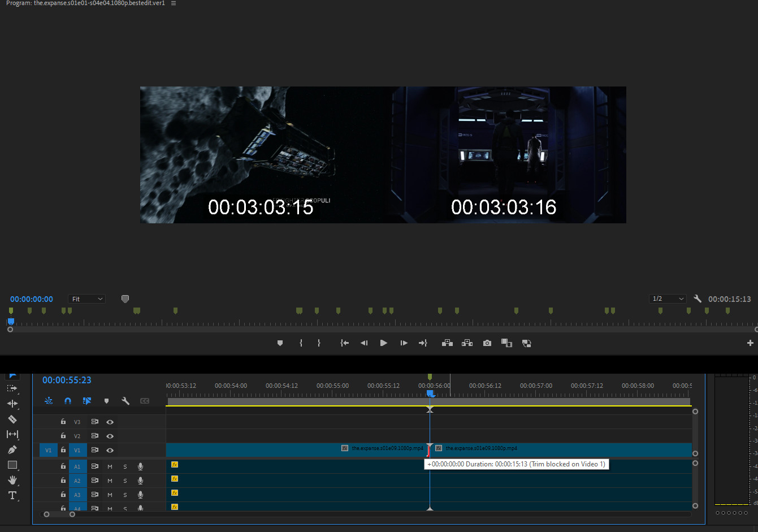Click the Program monitor playhead handle

tap(11, 322)
